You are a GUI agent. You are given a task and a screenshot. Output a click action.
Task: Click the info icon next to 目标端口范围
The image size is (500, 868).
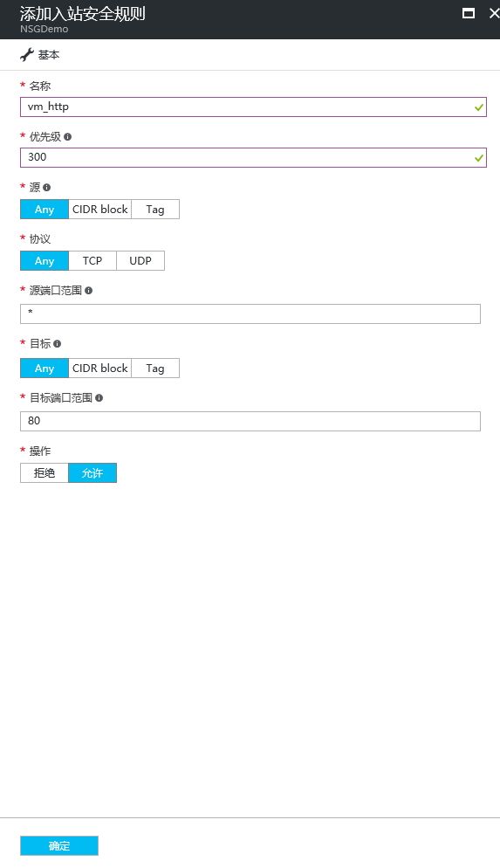tap(99, 397)
